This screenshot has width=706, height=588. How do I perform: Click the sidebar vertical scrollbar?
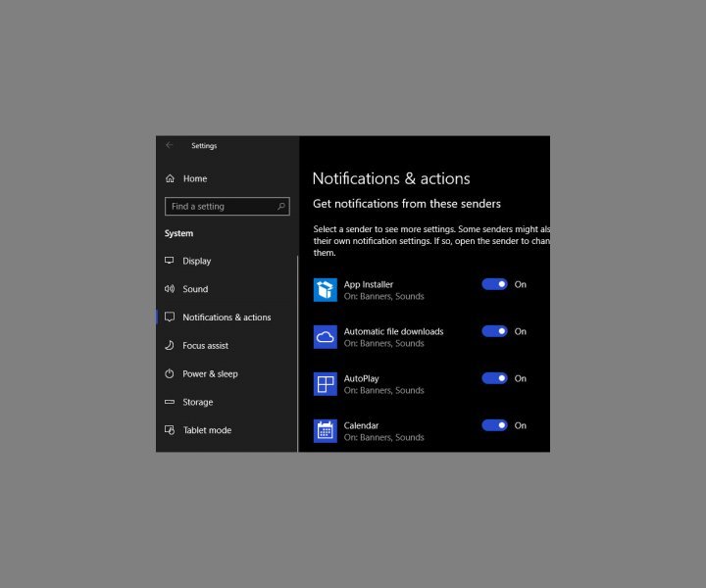tap(298, 353)
